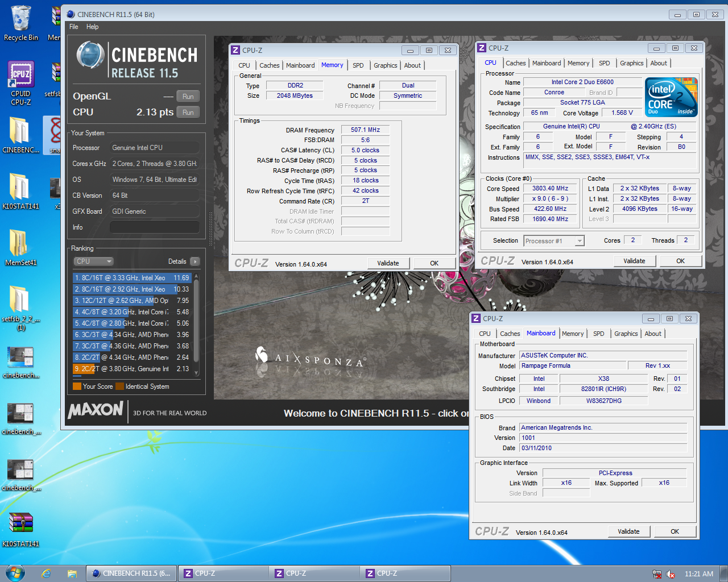Click the DRAM Frequency 507.1 MHz value
Image resolution: width=728 pixels, height=582 pixels.
pos(365,130)
